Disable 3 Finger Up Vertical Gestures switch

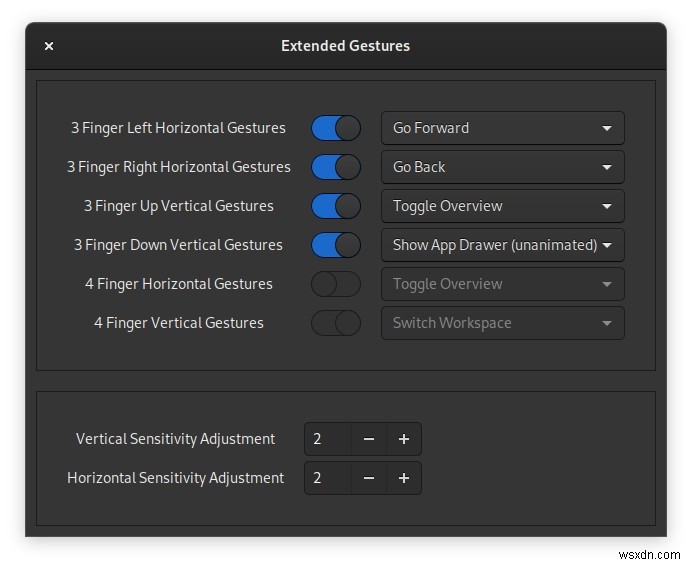pos(336,206)
